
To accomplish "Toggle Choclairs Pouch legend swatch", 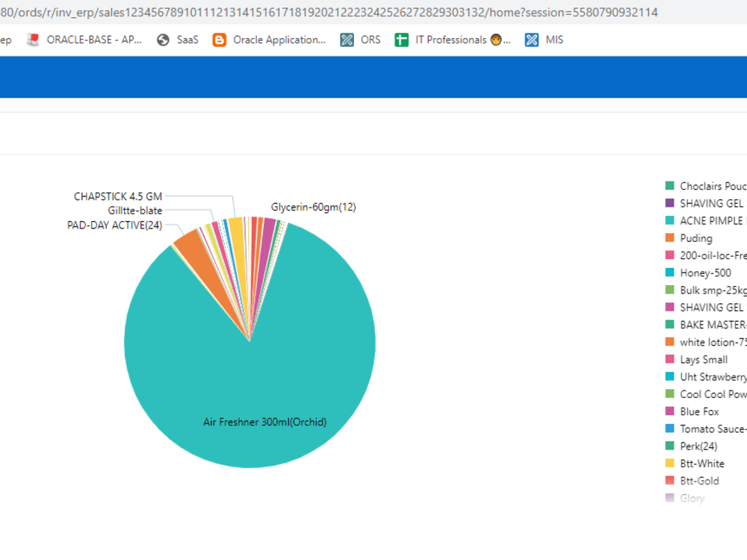I will [x=670, y=186].
